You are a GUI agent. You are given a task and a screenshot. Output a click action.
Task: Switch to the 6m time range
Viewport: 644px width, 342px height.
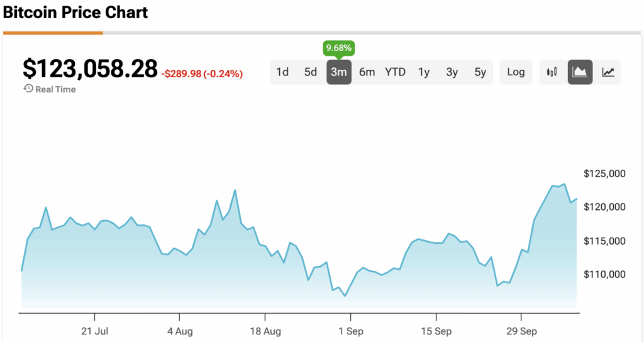coord(367,72)
